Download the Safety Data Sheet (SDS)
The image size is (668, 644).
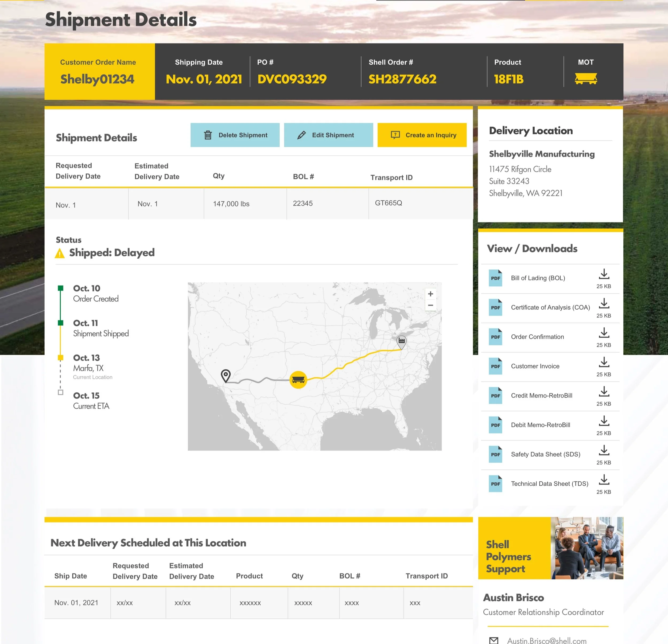point(604,450)
